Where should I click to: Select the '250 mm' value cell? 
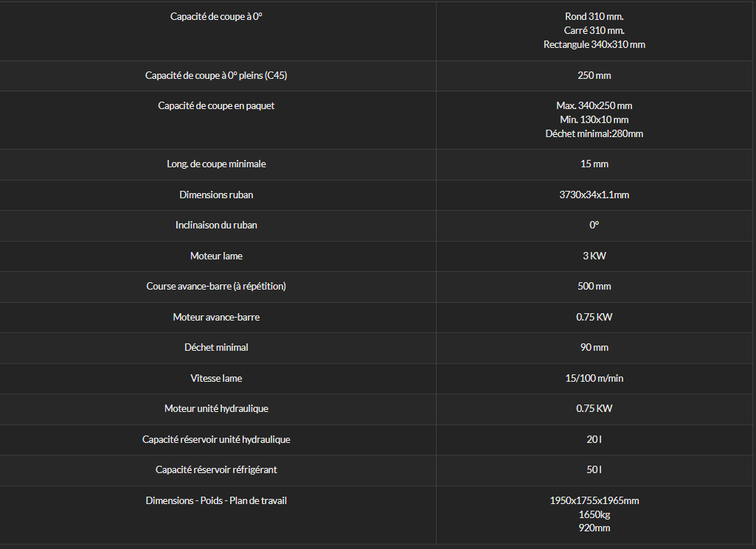click(594, 76)
